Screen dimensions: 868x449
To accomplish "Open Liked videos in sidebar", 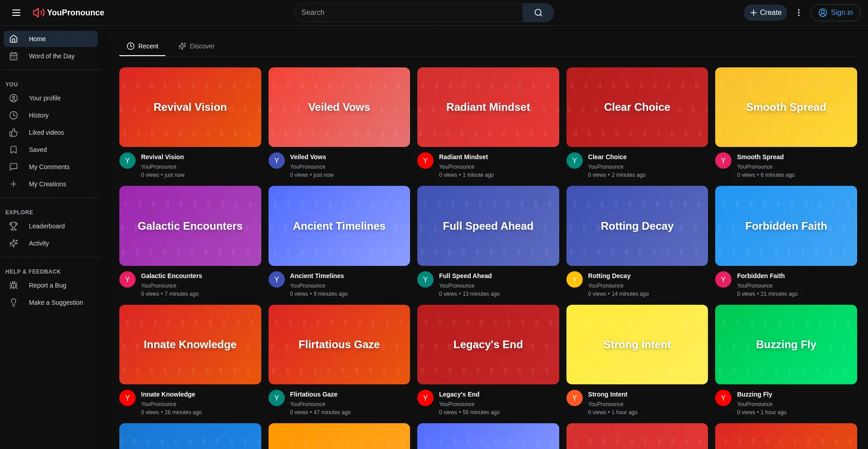I will (46, 132).
